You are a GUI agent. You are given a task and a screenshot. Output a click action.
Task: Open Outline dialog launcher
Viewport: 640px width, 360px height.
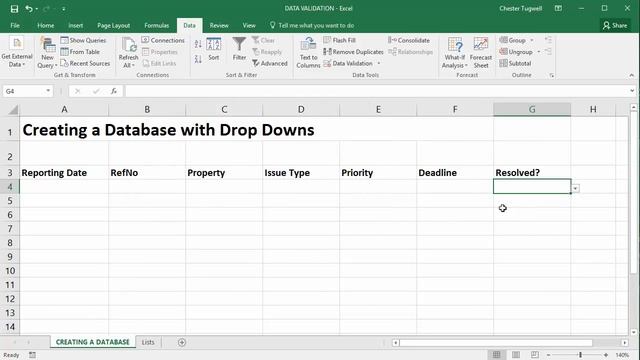pyautogui.click(x=552, y=75)
